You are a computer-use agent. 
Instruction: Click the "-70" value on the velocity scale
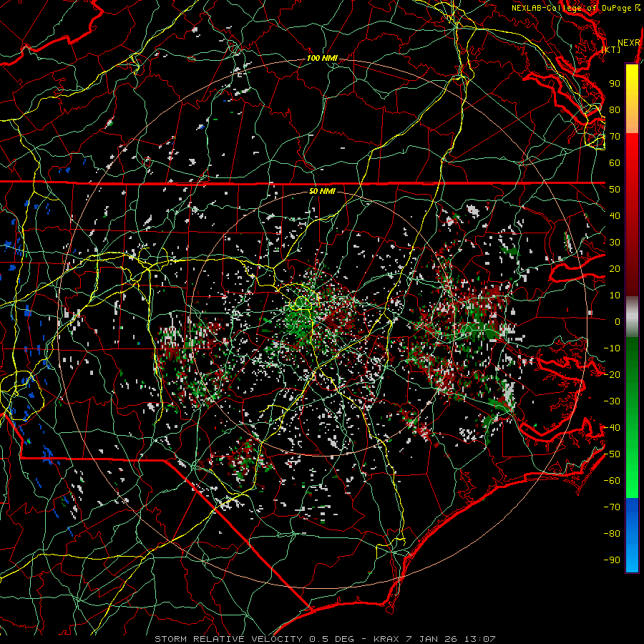[612, 507]
